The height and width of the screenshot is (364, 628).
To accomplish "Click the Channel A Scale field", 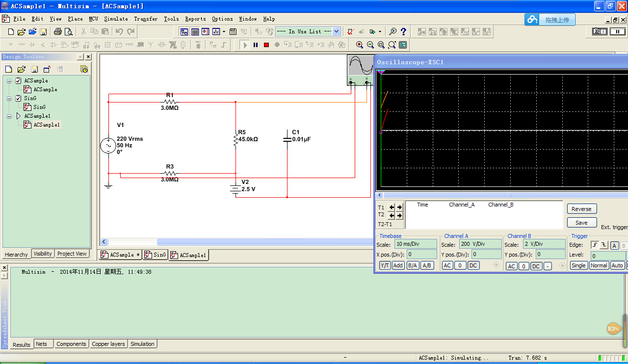I will [x=481, y=244].
